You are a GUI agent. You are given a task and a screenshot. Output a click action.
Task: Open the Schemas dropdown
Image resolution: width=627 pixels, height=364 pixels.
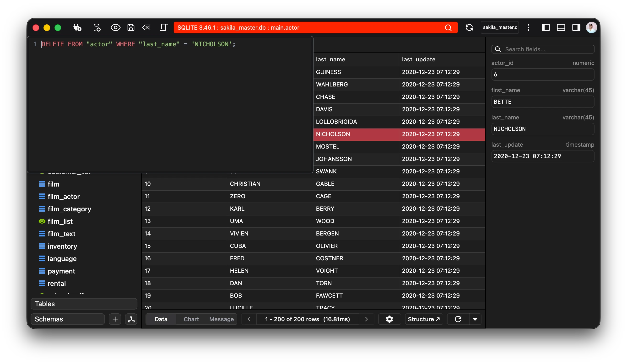[67, 319]
